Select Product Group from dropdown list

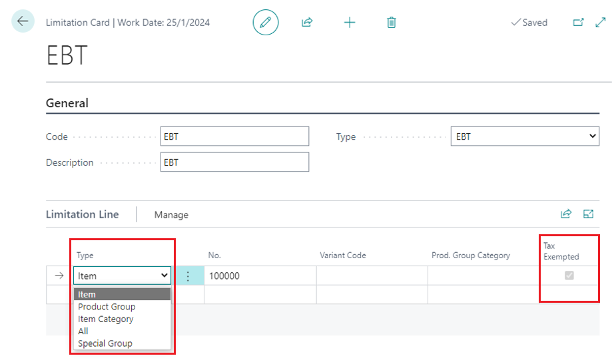pos(107,307)
